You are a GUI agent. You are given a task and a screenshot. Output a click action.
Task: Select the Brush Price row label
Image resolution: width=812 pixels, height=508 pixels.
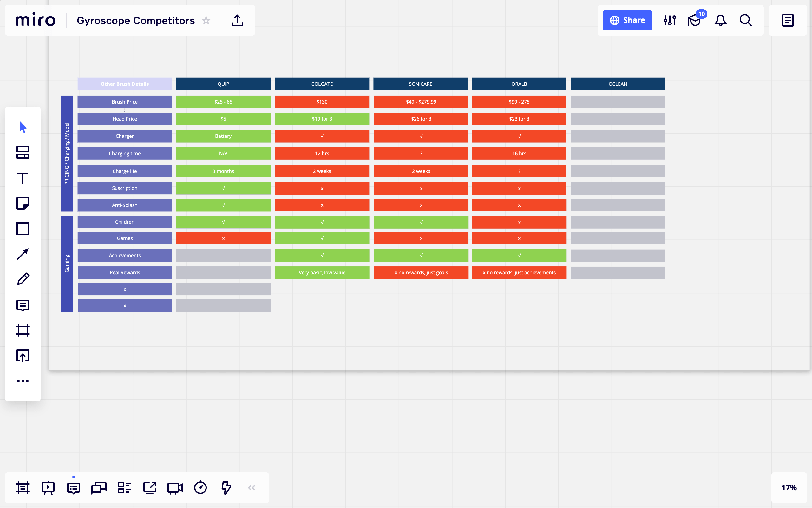(x=124, y=102)
